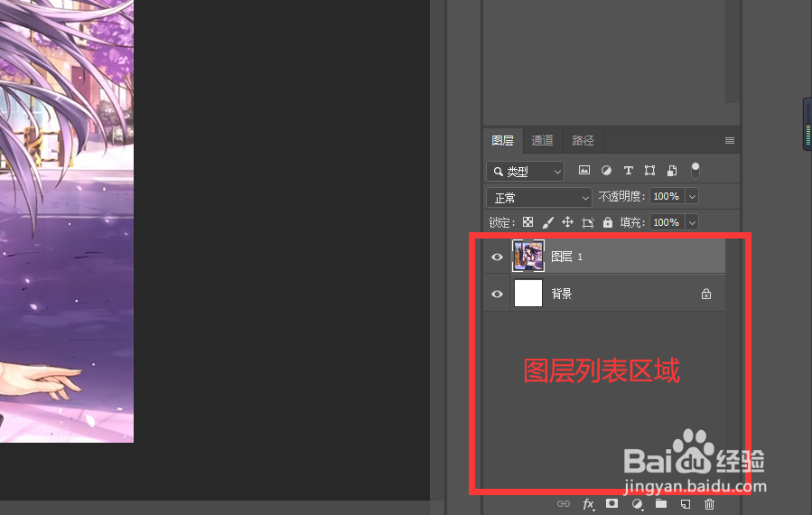
Task: Click the lock all padlock icon
Action: click(608, 222)
